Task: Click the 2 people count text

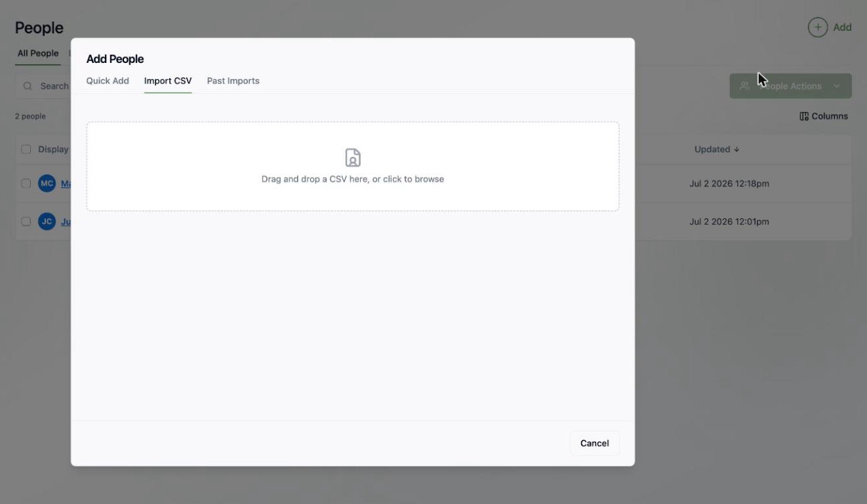Action: (x=30, y=116)
